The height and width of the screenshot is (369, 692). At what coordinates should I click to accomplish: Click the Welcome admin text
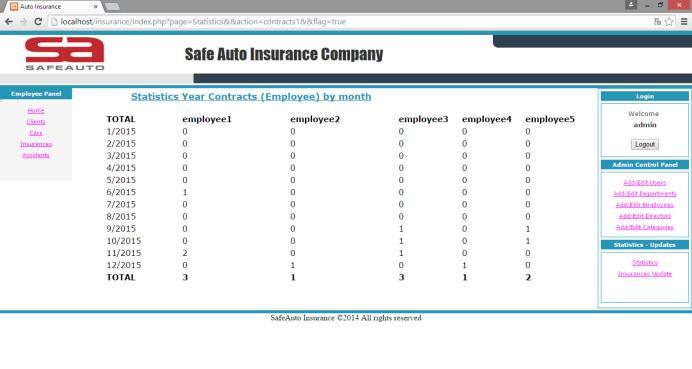click(644, 119)
